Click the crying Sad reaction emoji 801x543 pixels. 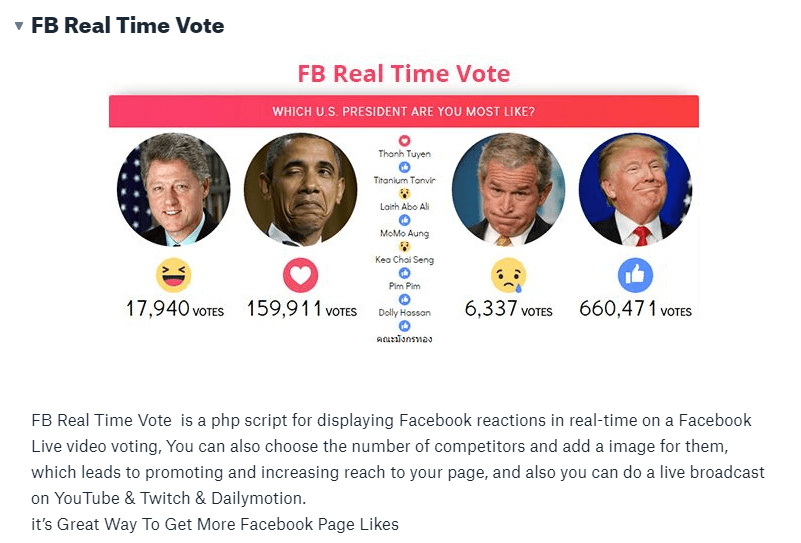coord(508,276)
